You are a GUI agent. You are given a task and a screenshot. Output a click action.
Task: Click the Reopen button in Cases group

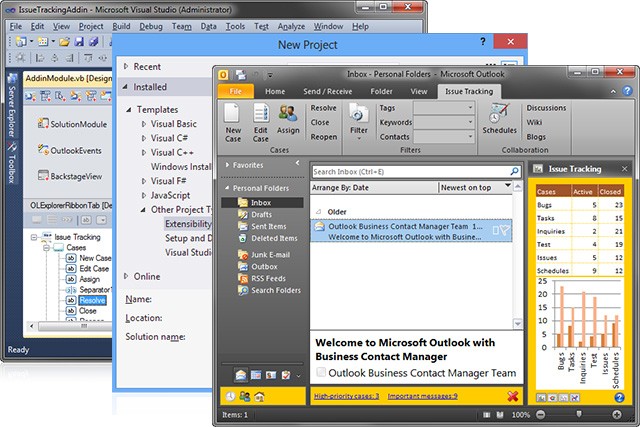pyautogui.click(x=324, y=137)
